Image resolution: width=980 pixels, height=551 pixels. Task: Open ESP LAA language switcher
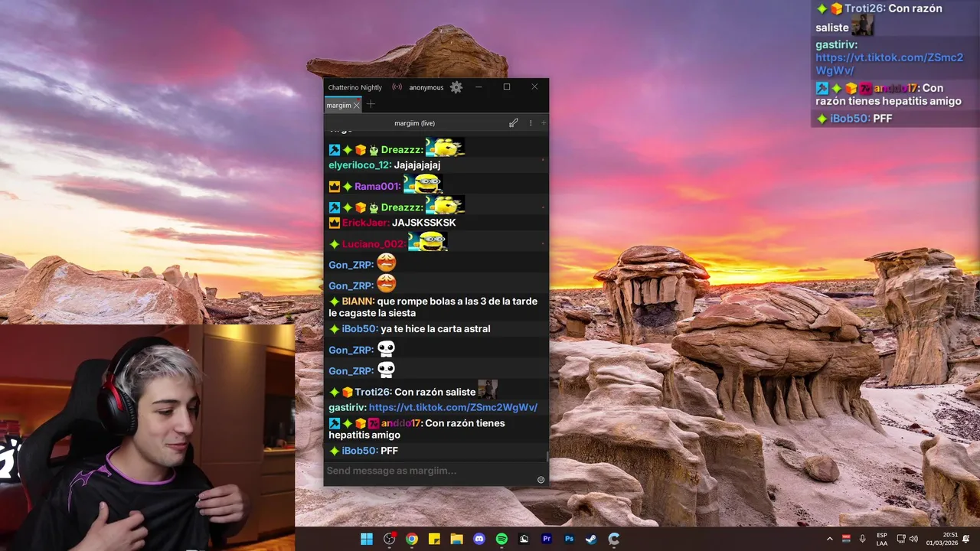point(882,539)
